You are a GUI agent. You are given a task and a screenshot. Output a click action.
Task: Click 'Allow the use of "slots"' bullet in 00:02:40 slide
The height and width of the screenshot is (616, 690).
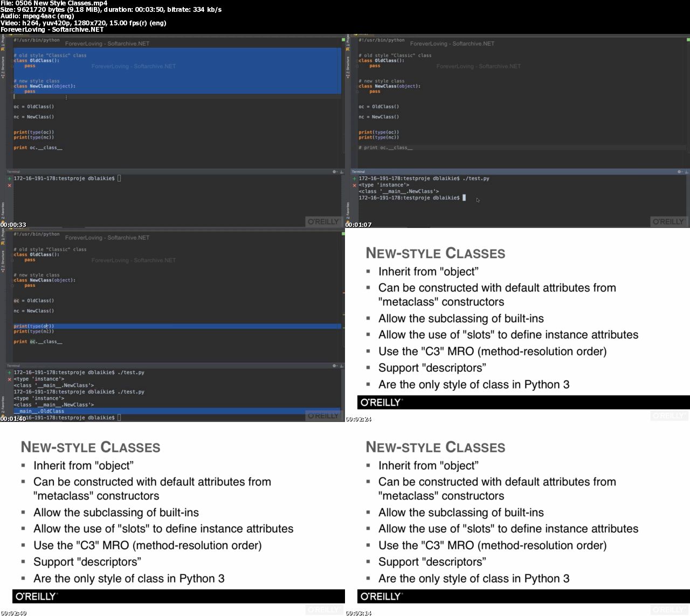(x=163, y=529)
